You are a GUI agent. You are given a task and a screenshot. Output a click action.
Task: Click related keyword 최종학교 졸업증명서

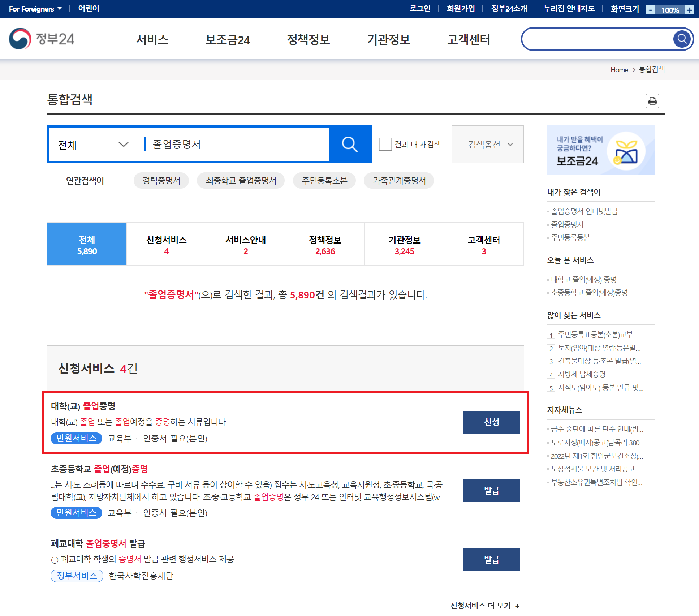pos(241,180)
